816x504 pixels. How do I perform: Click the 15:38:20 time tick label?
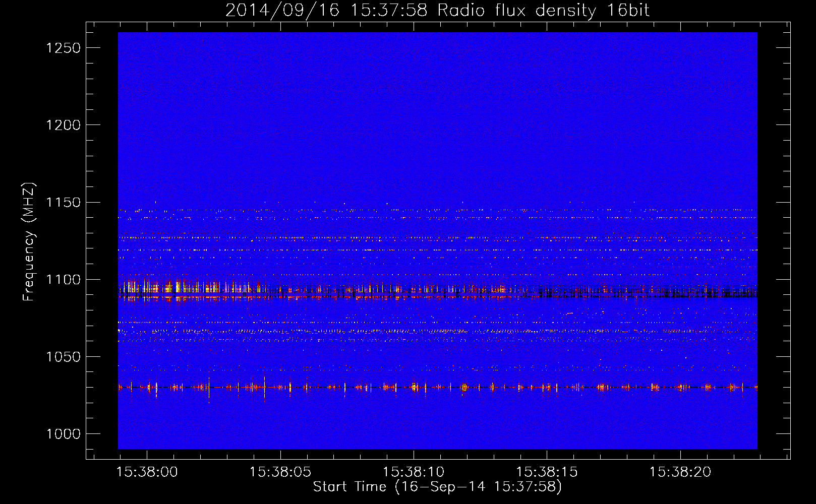click(x=680, y=472)
